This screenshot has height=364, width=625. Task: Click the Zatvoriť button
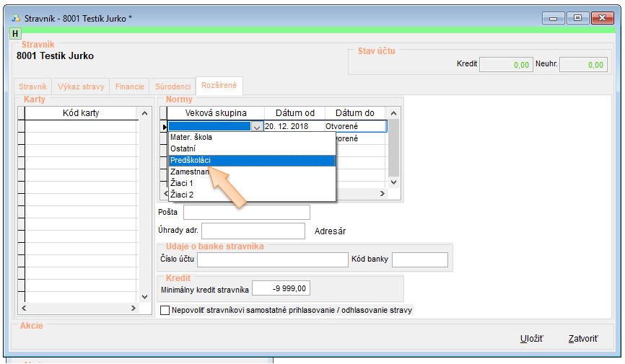pyautogui.click(x=582, y=338)
